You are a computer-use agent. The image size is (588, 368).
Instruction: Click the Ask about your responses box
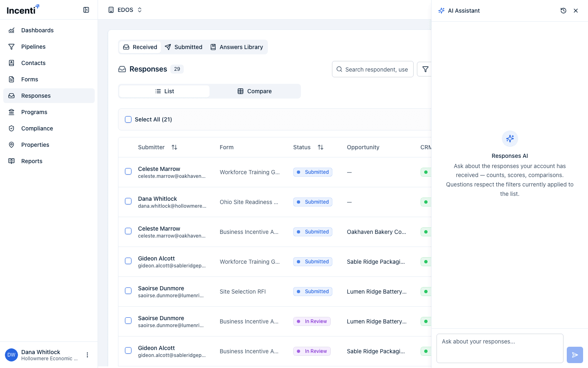(500, 348)
